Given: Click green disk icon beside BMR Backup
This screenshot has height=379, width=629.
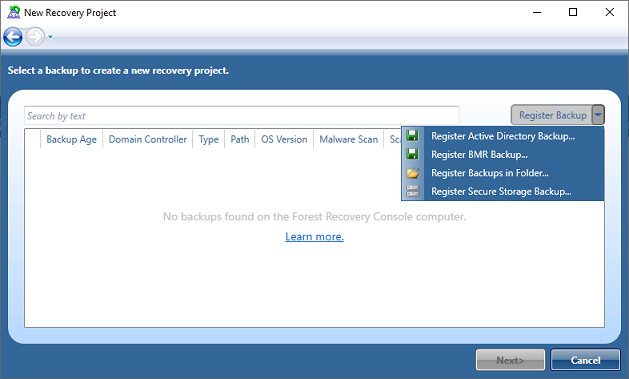Looking at the screenshot, I should coord(412,154).
